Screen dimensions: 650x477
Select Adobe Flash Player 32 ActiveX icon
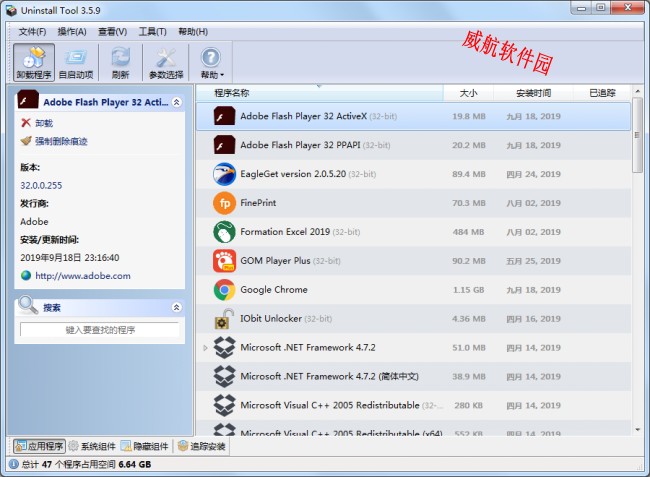(224, 116)
